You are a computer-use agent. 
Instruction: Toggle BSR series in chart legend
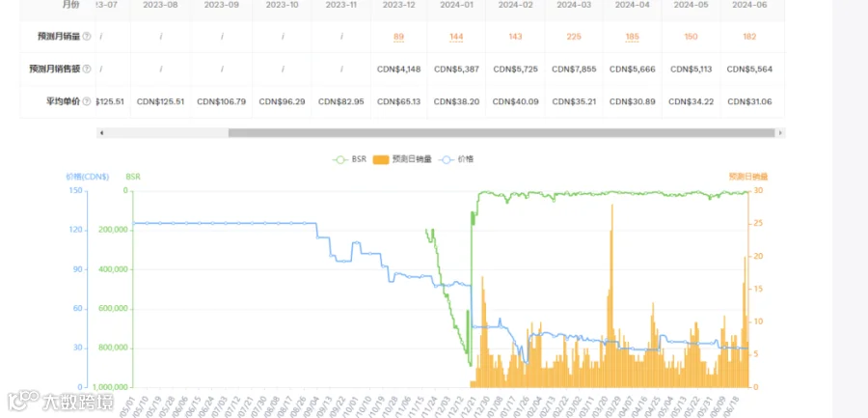pos(349,159)
